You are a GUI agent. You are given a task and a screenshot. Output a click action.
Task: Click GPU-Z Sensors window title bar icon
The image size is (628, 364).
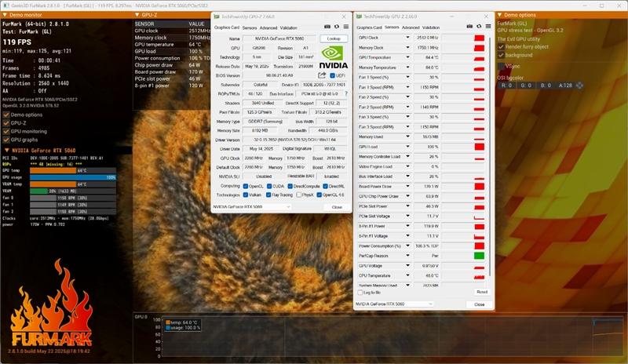359,16
